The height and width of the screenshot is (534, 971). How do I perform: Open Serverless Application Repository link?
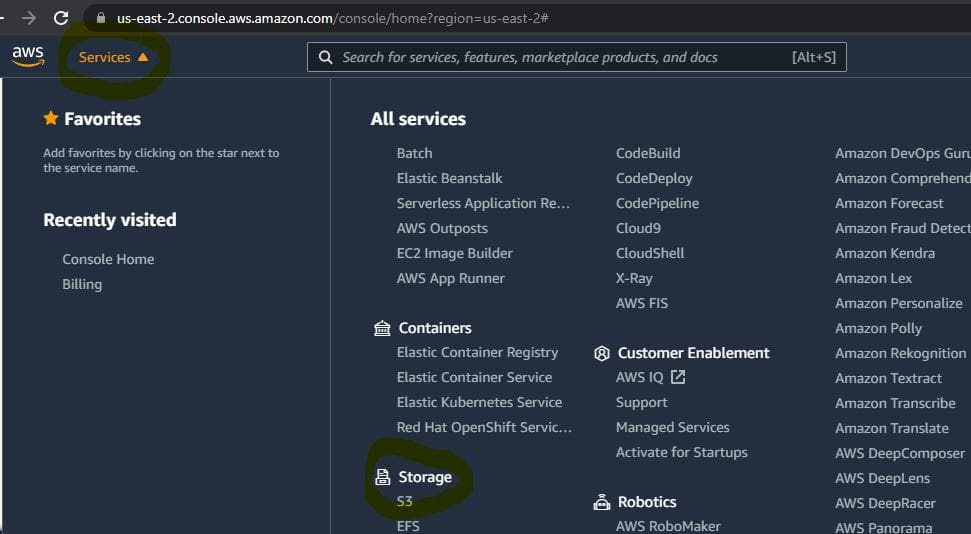point(483,203)
